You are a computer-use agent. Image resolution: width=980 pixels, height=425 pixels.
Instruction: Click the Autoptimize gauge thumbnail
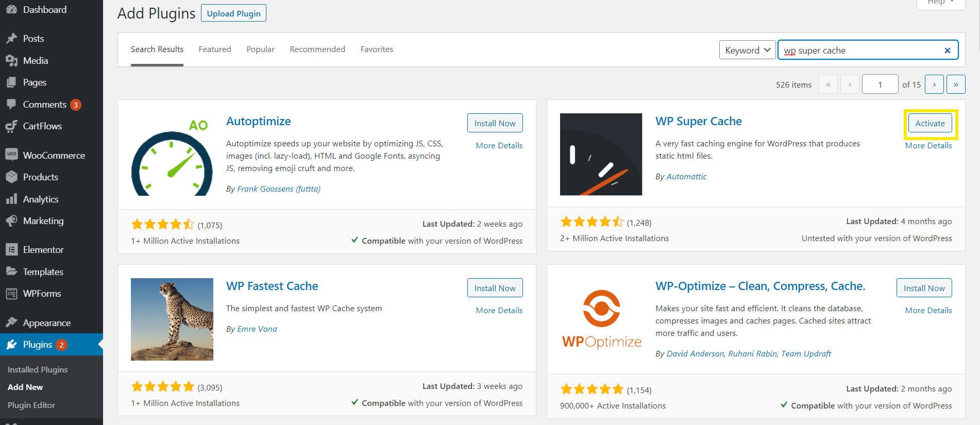[x=172, y=155]
